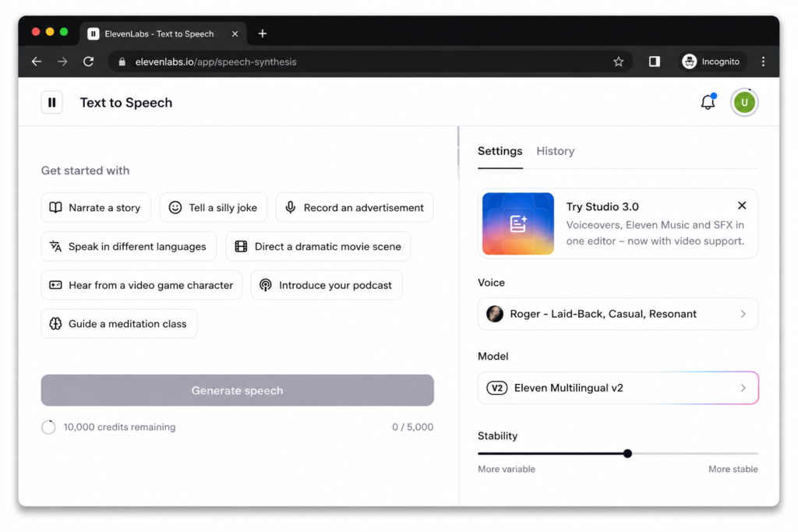Open the browser three-dot menu
Image resolution: width=798 pixels, height=532 pixels.
coord(763,62)
